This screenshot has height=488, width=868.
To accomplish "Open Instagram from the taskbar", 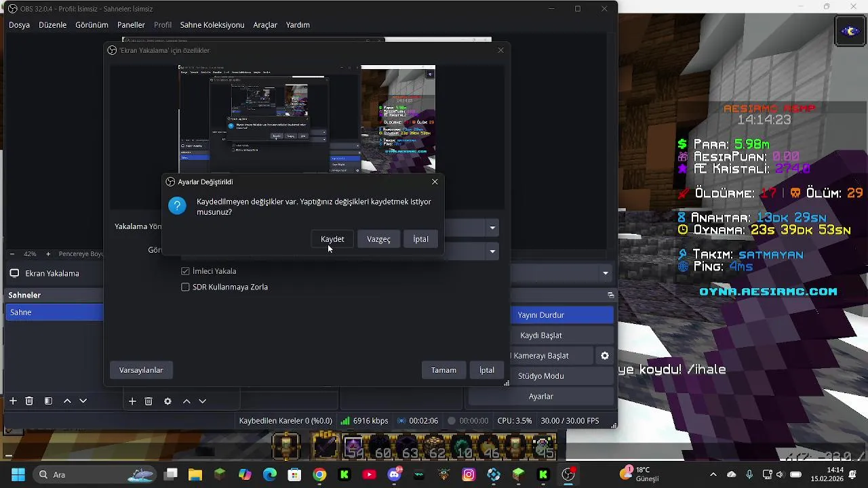I will [469, 474].
